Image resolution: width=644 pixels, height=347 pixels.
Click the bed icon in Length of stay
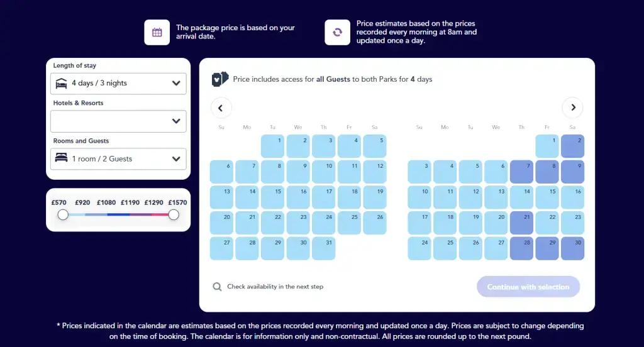tap(61, 84)
